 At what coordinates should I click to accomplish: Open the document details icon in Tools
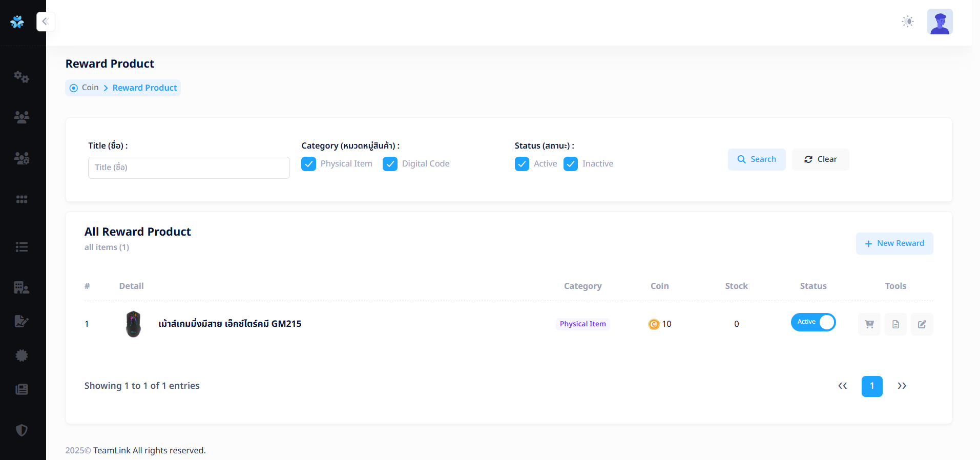tap(895, 324)
